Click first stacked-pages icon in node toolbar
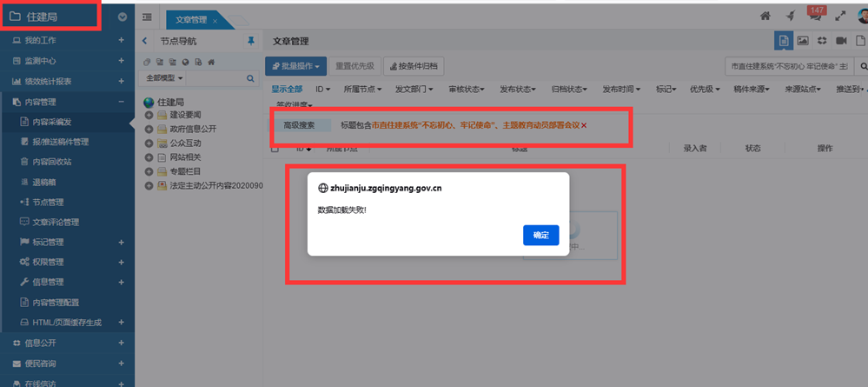 coord(147,62)
